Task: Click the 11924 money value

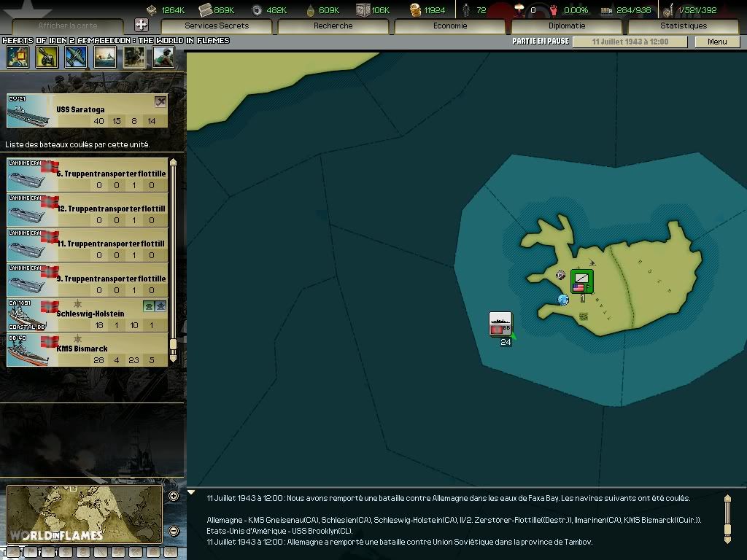Action: click(x=435, y=10)
